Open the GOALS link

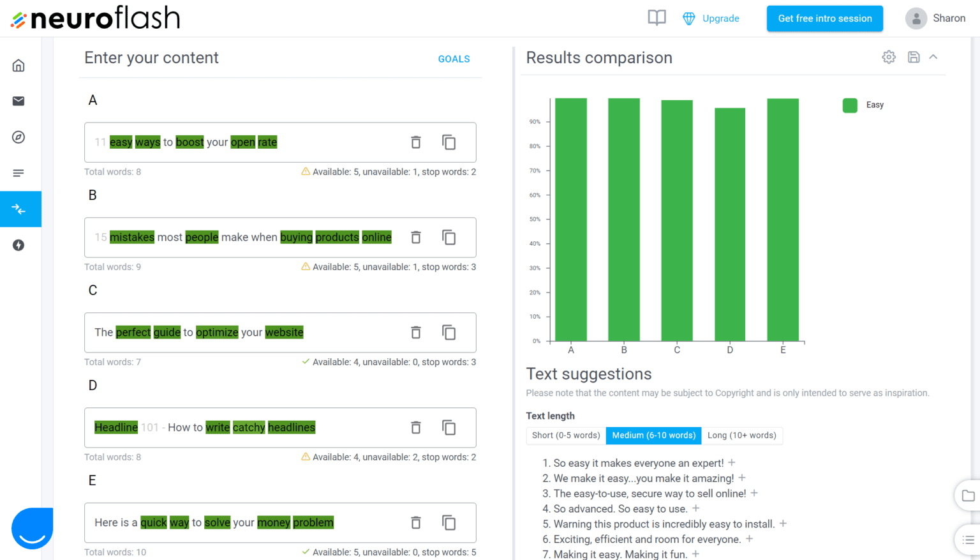pos(454,59)
